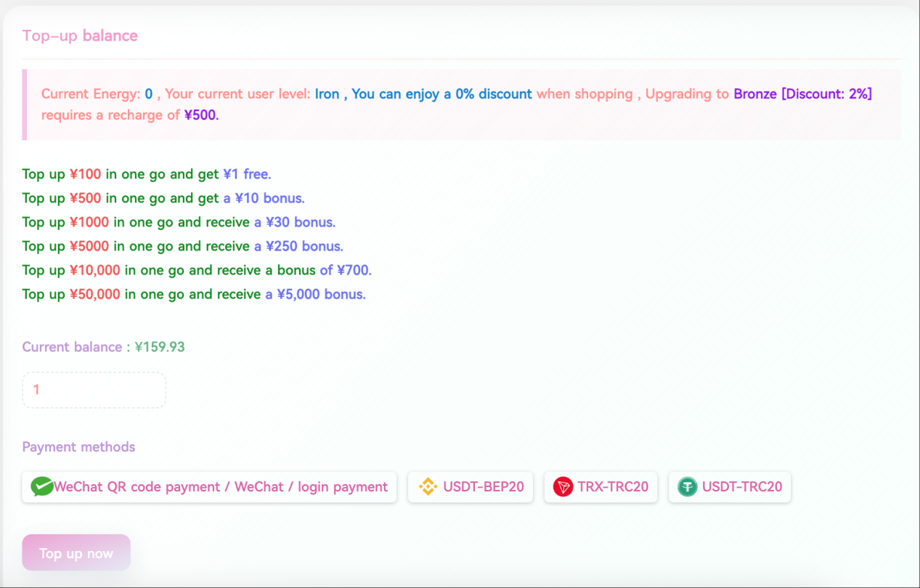
Task: Select the TRX-TRC20 payment method
Action: click(601, 487)
